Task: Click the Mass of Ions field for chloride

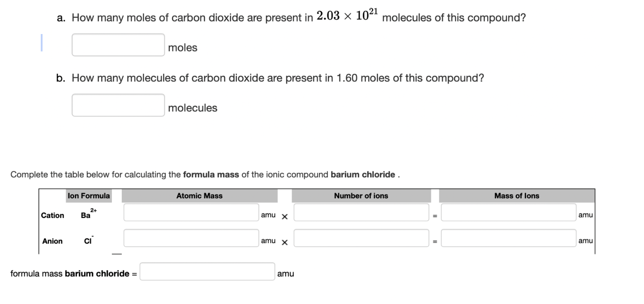Action: pos(508,238)
